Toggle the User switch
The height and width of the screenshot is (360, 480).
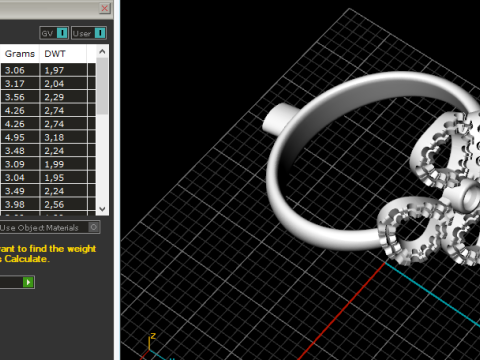[100, 33]
